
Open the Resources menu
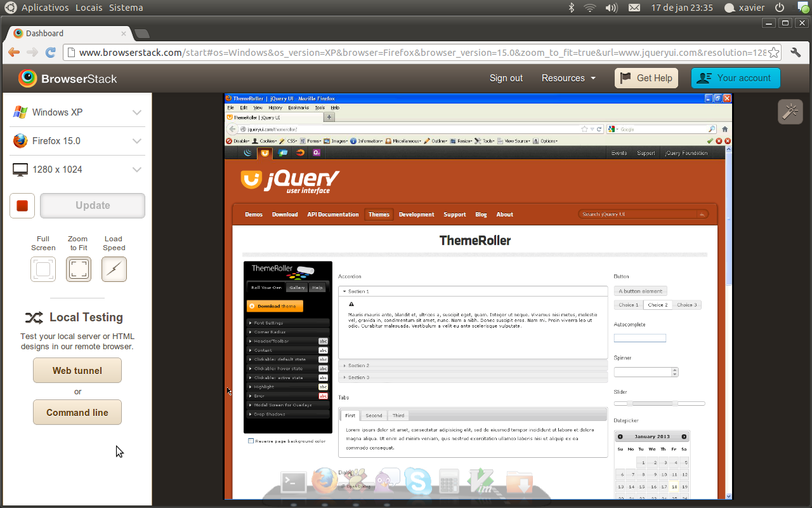[x=568, y=78]
